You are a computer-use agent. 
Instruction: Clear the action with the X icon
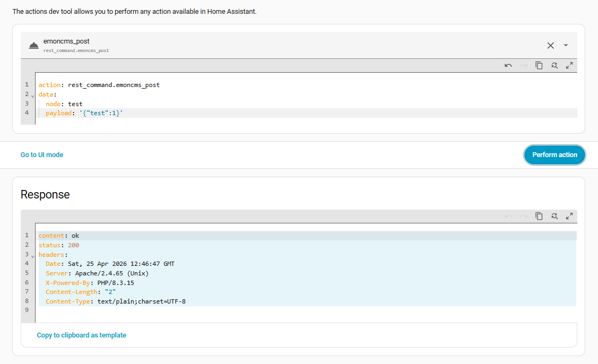(550, 45)
